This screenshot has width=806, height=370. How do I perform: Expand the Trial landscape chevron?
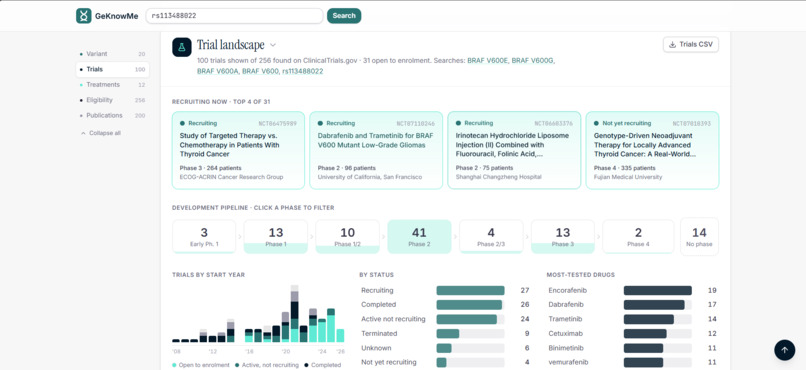(x=273, y=45)
